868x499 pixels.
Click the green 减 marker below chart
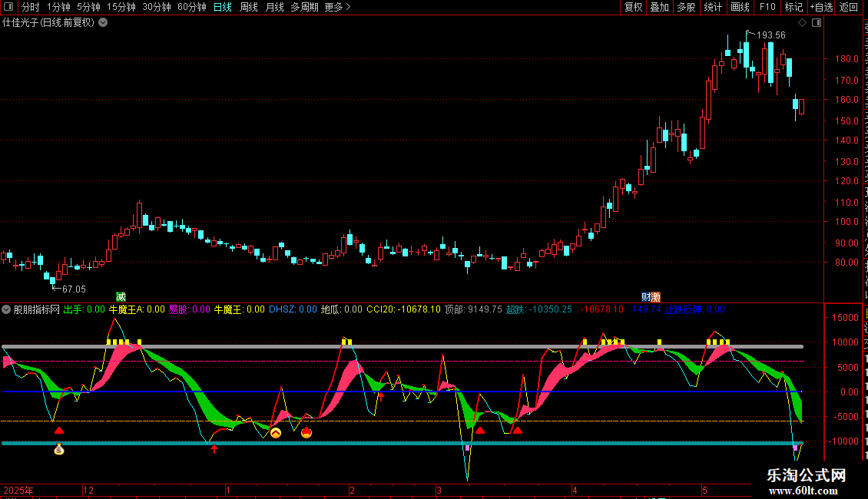tap(121, 297)
